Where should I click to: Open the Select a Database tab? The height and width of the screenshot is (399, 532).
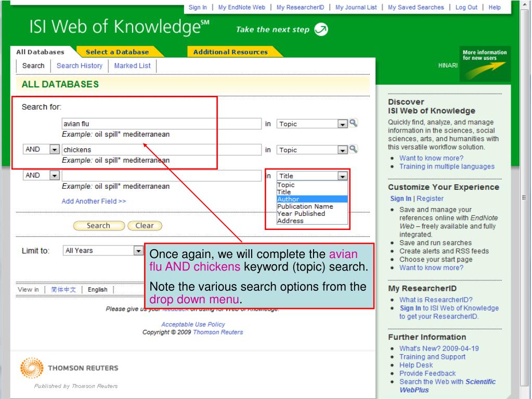[x=118, y=52]
